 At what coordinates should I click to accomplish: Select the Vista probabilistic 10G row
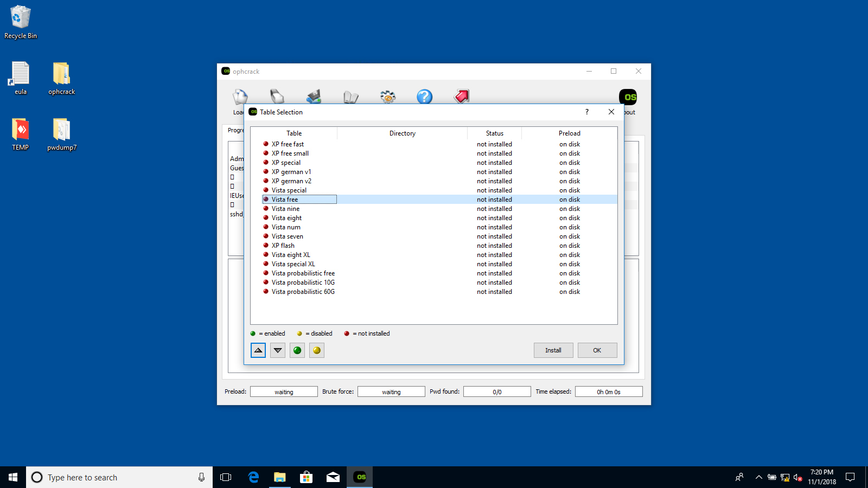coord(434,282)
